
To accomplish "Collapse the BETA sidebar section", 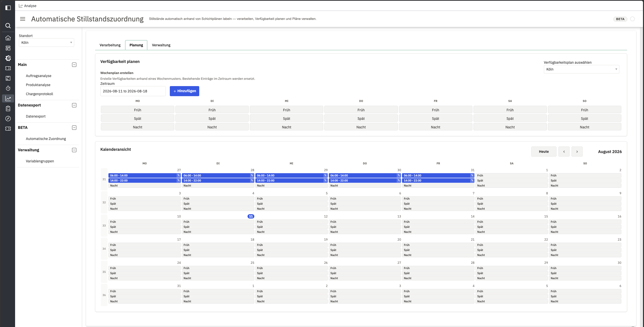I will pyautogui.click(x=74, y=128).
